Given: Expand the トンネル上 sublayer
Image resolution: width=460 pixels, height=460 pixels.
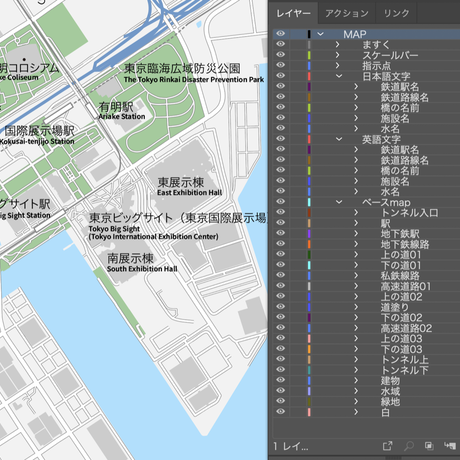Looking at the screenshot, I should point(356,359).
